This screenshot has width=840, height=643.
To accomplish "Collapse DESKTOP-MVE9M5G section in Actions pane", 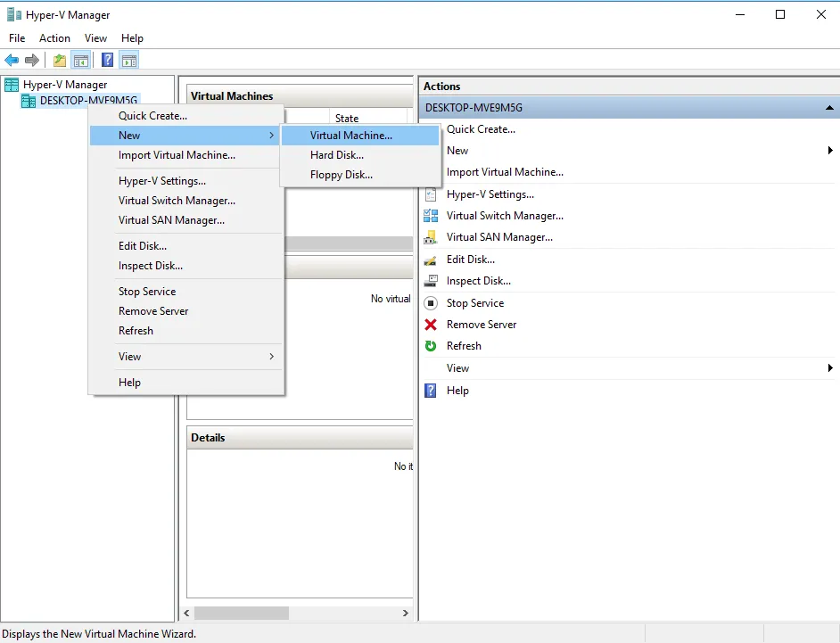I will (829, 108).
